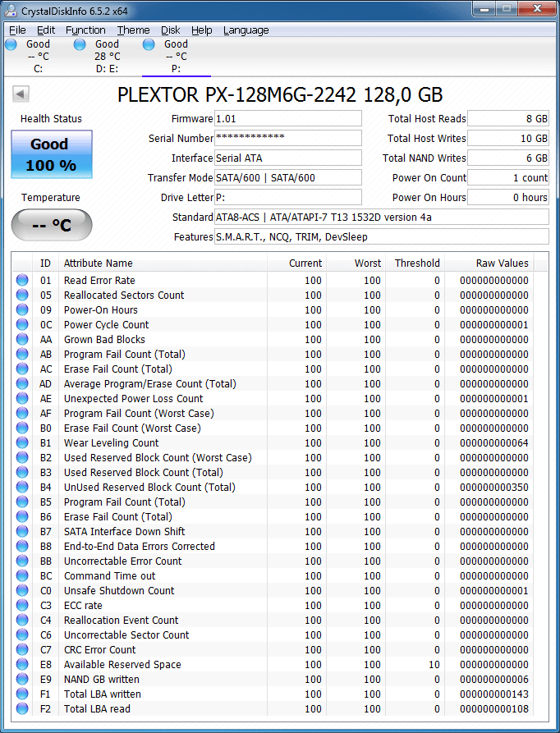Viewport: 560px width, 733px height.
Task: Open the Theme menu
Action: (x=133, y=30)
